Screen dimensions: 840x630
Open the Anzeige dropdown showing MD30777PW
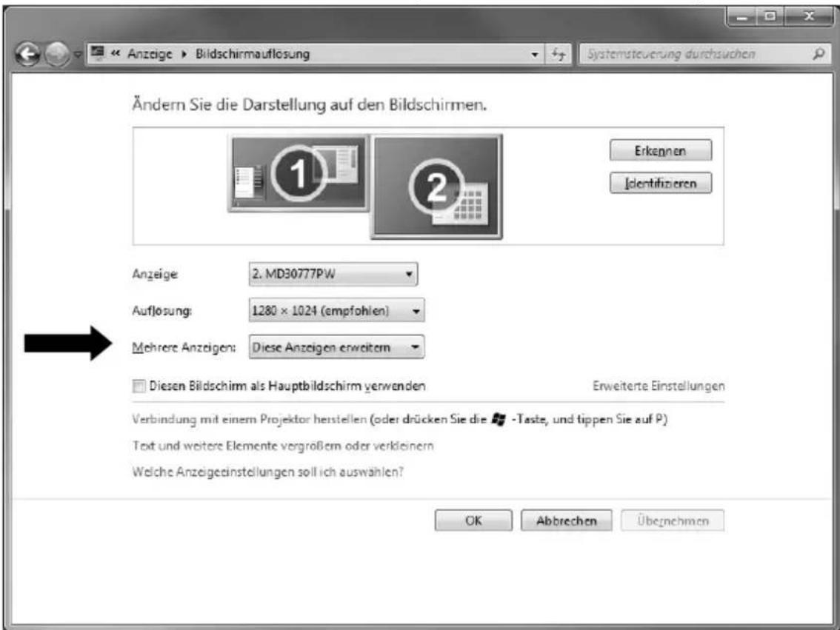[x=333, y=274]
